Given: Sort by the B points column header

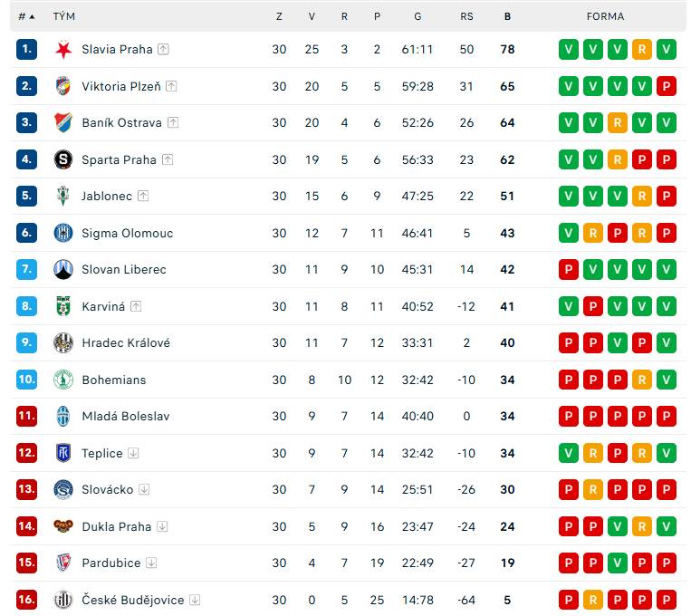Looking at the screenshot, I should (508, 16).
